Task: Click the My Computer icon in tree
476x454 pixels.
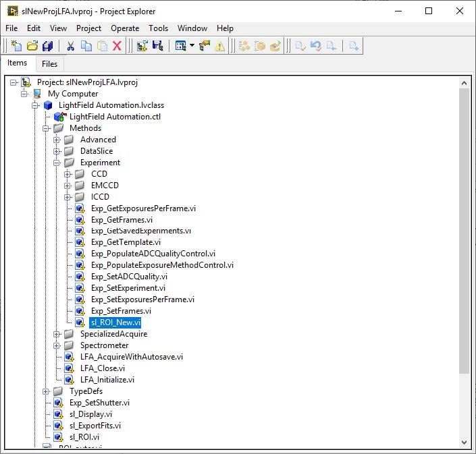Action: pos(37,94)
